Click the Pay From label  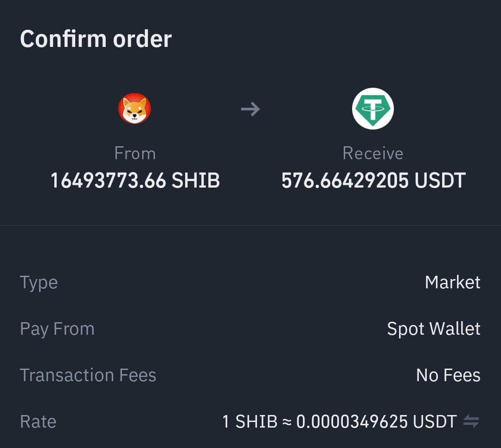[57, 329]
